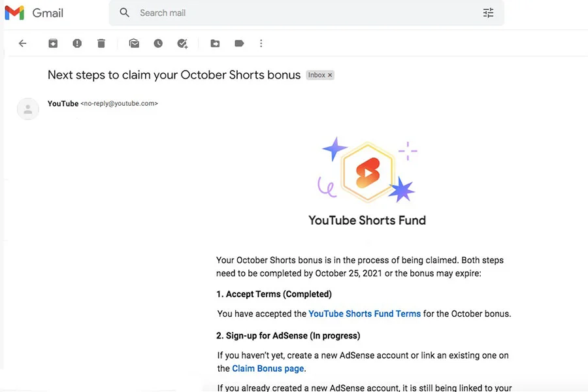The height and width of the screenshot is (392, 588).
Task: Show search options filter icon
Action: (488, 13)
